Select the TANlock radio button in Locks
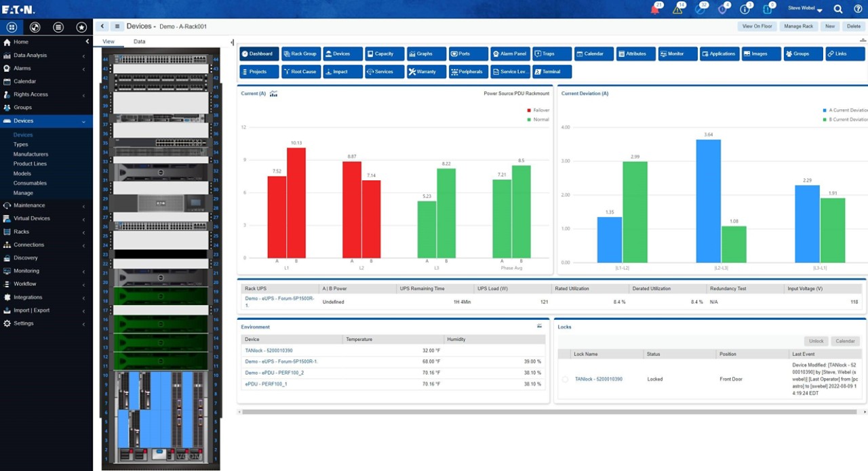This screenshot has width=868, height=471. click(565, 380)
